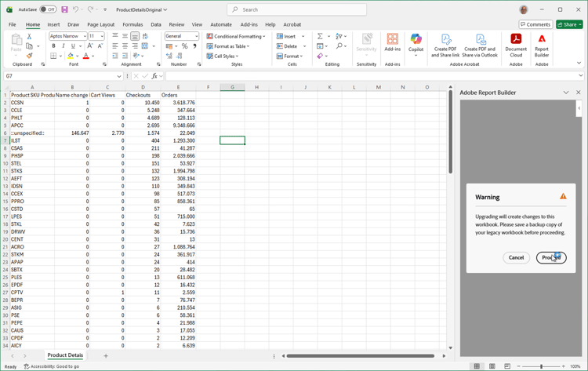Click the Clear eraser icon
Screen dimensions: 588x371
tap(320, 56)
